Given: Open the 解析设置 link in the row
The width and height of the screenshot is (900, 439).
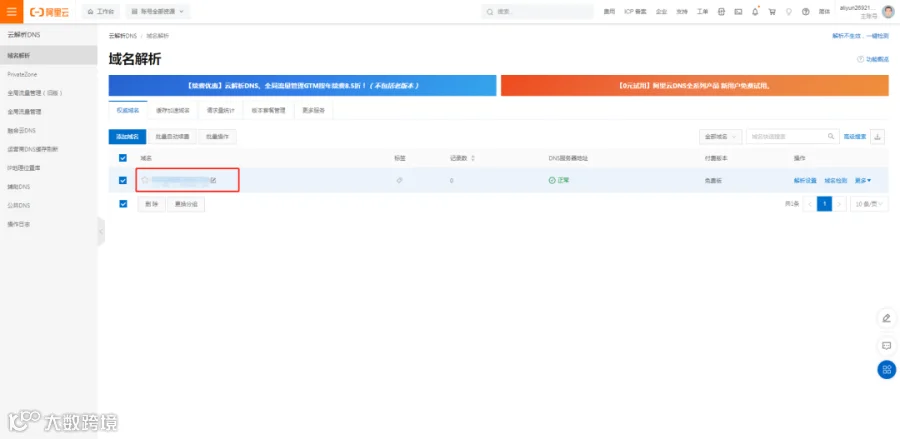Looking at the screenshot, I should click(805, 180).
